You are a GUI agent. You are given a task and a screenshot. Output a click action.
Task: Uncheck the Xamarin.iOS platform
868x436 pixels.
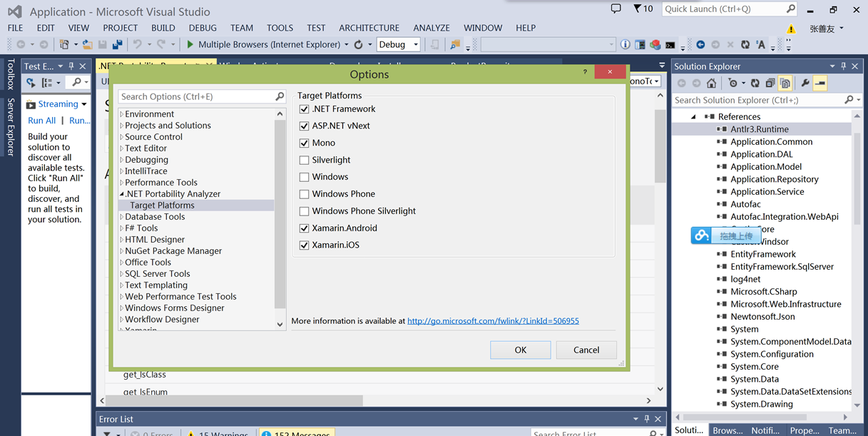tap(305, 245)
